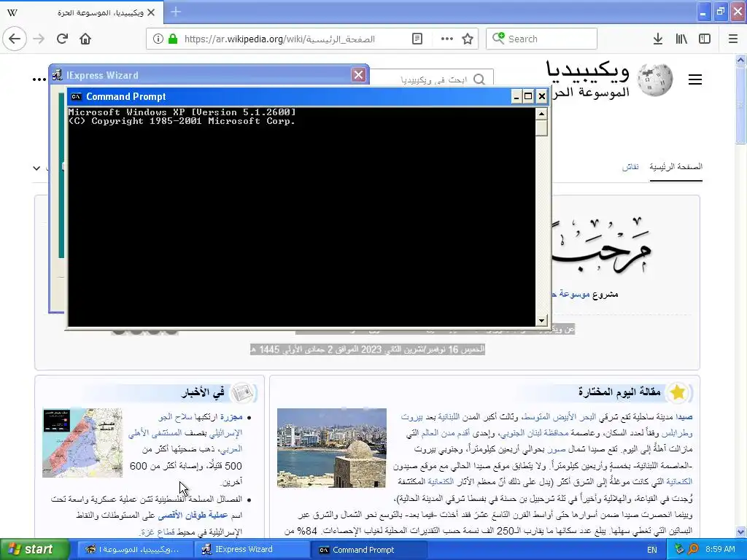Open the library bookshelf icon
Viewport: 747px width, 560px height.
[x=681, y=39]
